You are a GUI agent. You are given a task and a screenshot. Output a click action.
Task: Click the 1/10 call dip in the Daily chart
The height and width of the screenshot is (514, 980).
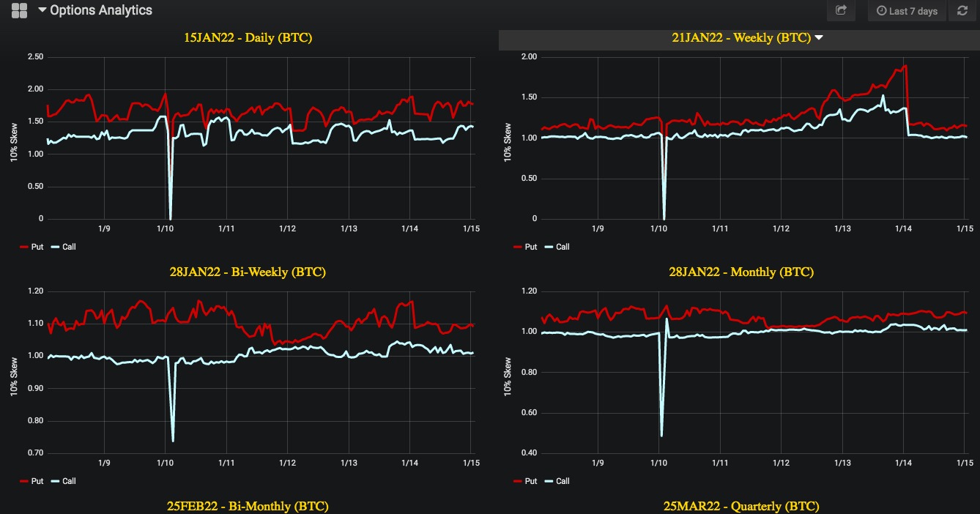pos(171,217)
